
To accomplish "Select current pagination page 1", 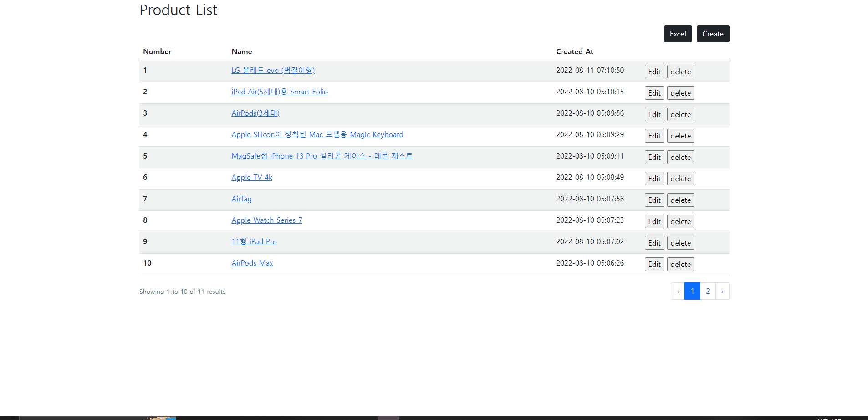I will pyautogui.click(x=692, y=291).
